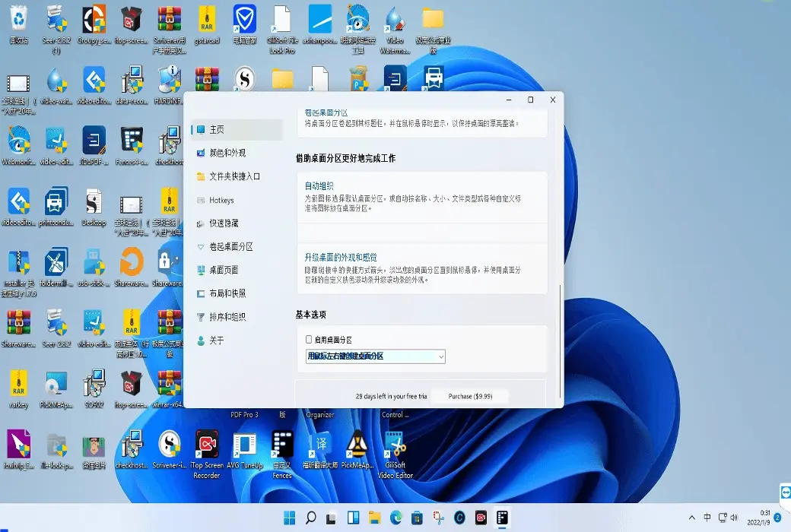The width and height of the screenshot is (791, 532).
Task: Select the Recycle Bin desktop icon
Action: coord(19,25)
